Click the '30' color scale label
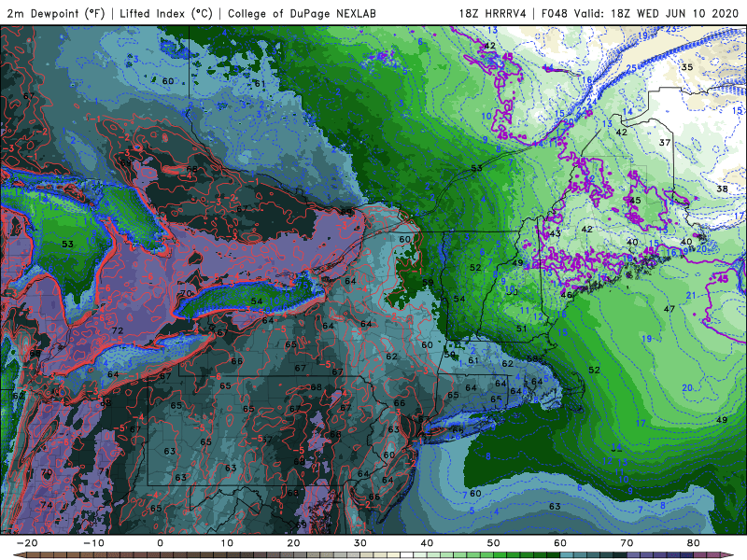The height and width of the screenshot is (560, 747). point(360,543)
